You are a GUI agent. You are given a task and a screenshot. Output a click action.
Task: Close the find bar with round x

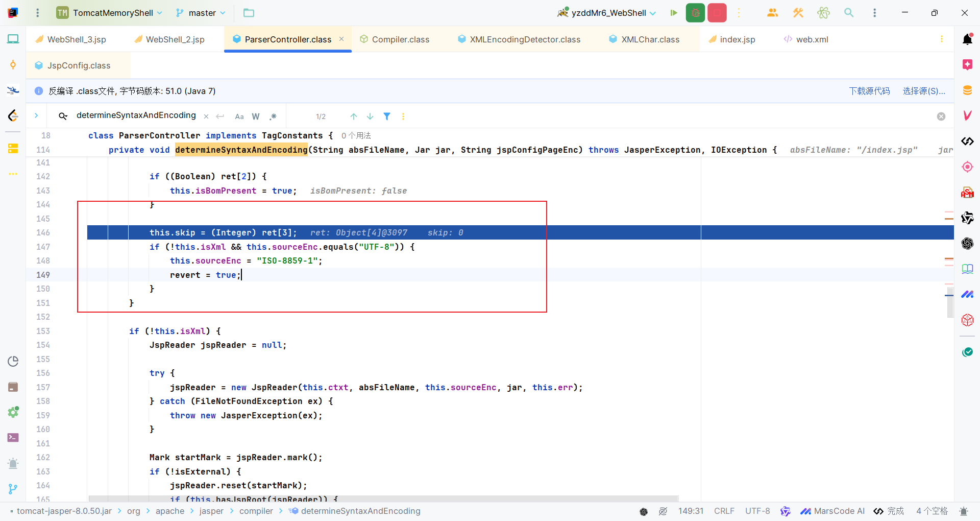(x=941, y=116)
